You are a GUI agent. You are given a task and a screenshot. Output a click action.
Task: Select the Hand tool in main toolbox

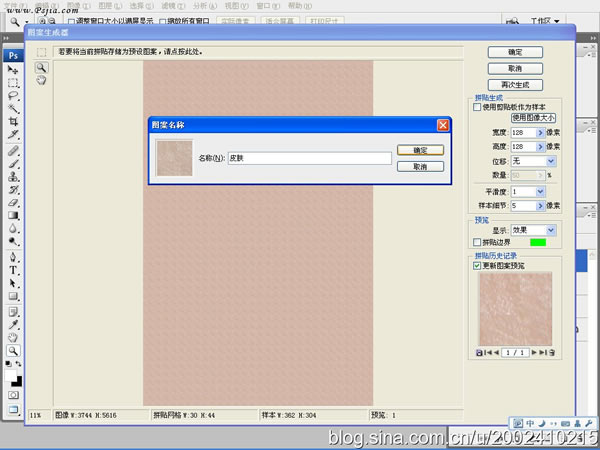(13, 338)
